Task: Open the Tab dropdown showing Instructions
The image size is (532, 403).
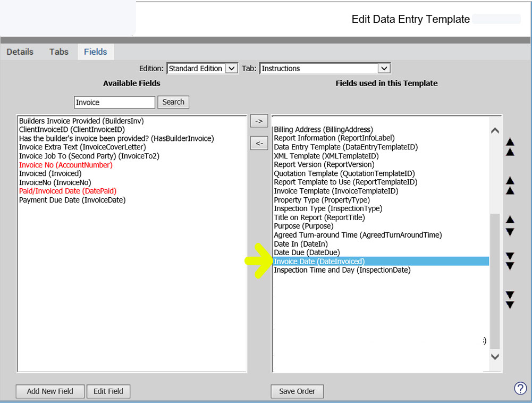Action: coord(325,68)
